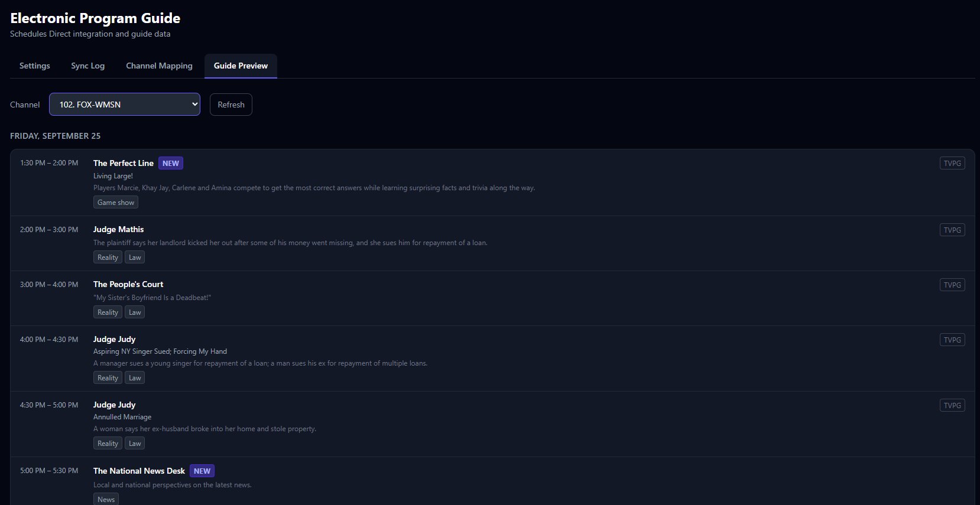
Task: Click the Reality tag under Annulled Marriage
Action: pos(108,444)
